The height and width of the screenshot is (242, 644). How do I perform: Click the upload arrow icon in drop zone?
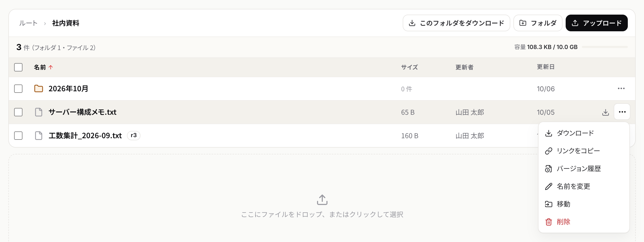pyautogui.click(x=322, y=200)
